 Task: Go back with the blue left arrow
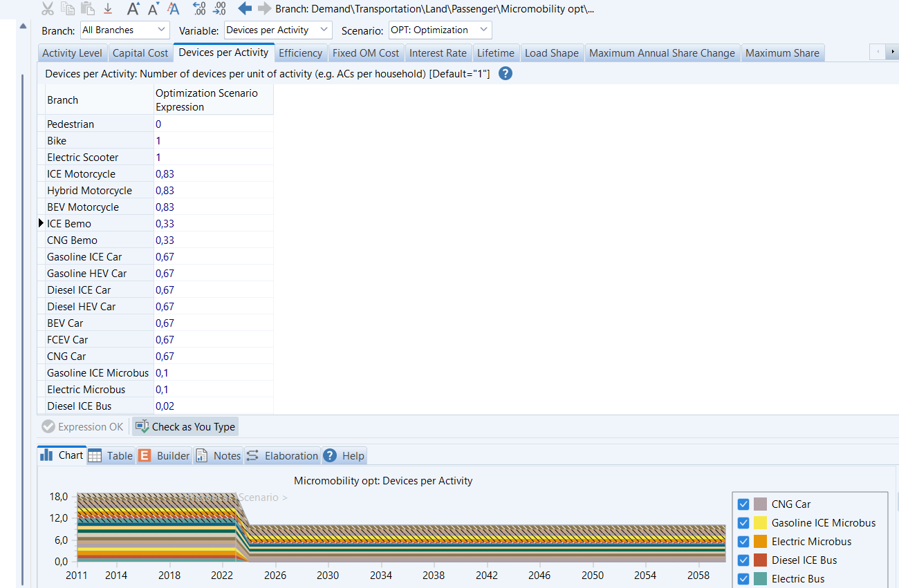point(245,8)
